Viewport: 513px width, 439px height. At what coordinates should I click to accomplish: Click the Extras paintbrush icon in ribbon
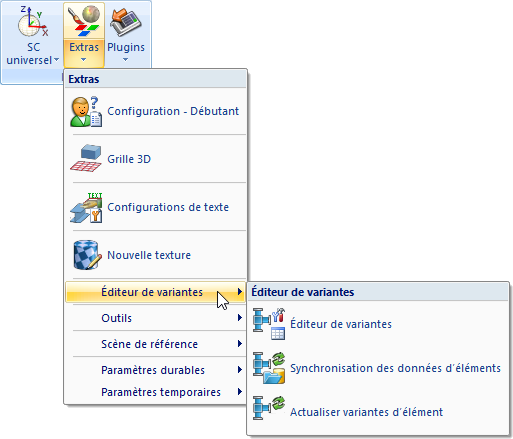84,22
